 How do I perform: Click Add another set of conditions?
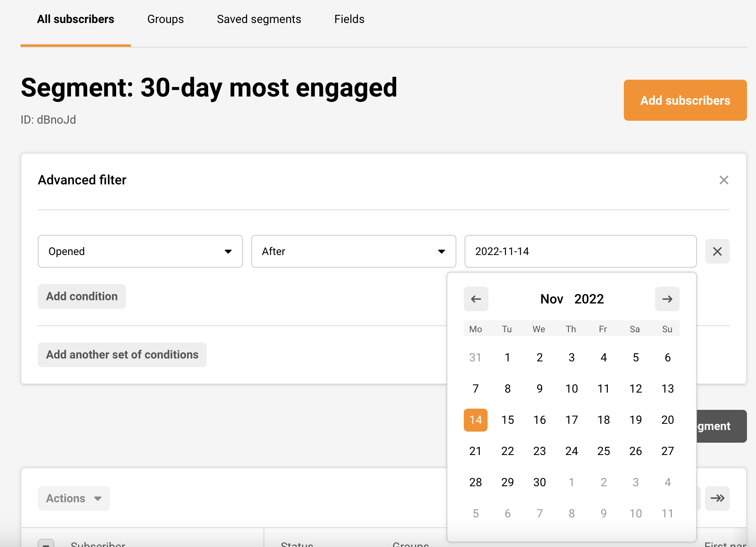click(122, 355)
